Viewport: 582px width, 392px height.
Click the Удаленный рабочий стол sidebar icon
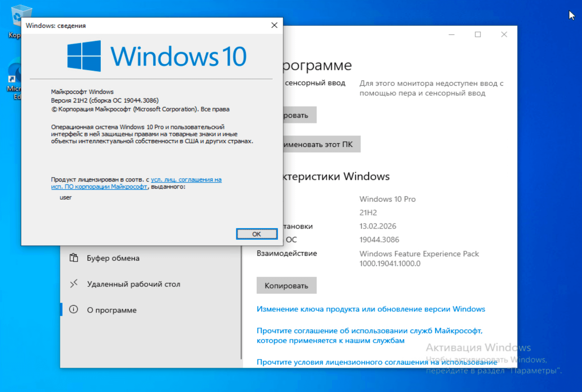(74, 284)
